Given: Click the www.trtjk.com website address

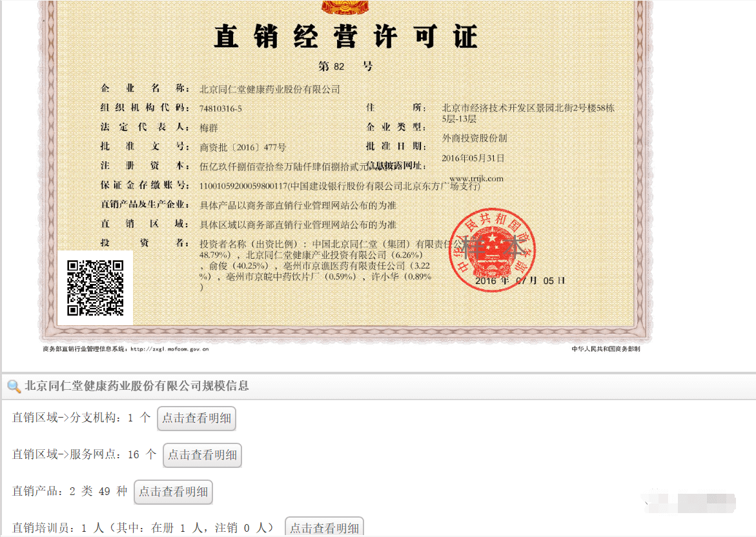Looking at the screenshot, I should (x=476, y=179).
